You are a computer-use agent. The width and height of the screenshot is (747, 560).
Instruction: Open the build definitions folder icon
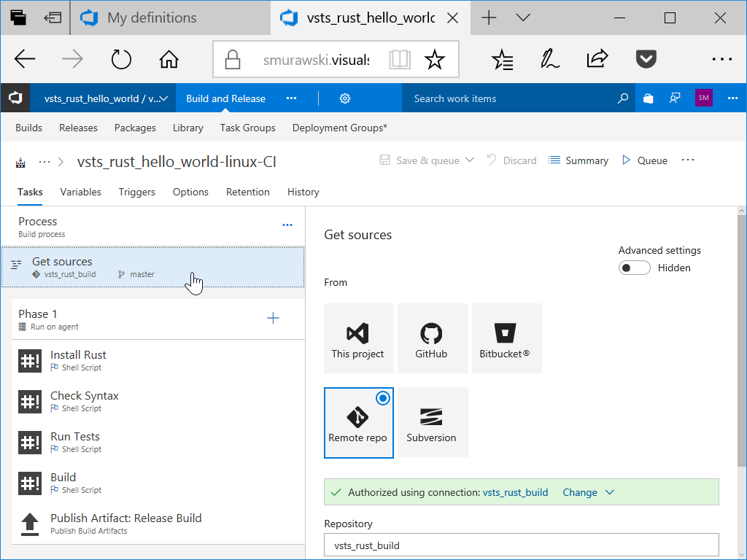coord(20,163)
